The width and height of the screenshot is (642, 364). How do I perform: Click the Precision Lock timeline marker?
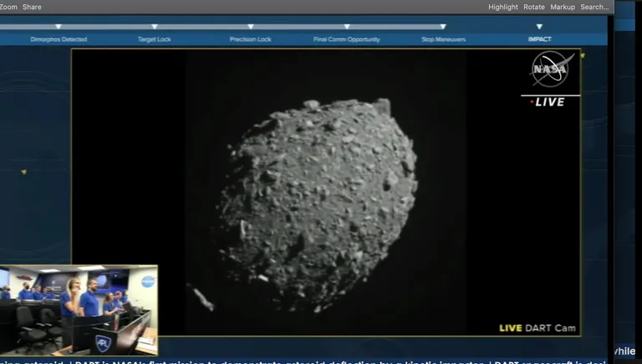click(251, 27)
